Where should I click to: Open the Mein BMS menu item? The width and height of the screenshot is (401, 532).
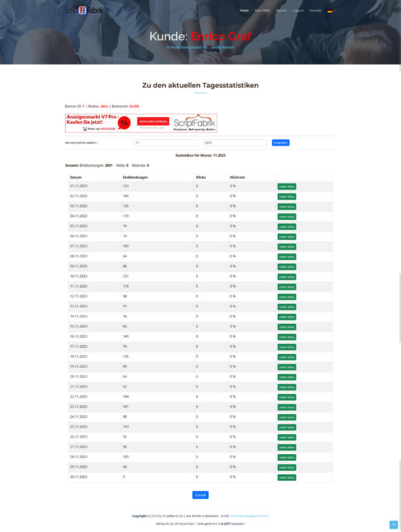click(262, 11)
